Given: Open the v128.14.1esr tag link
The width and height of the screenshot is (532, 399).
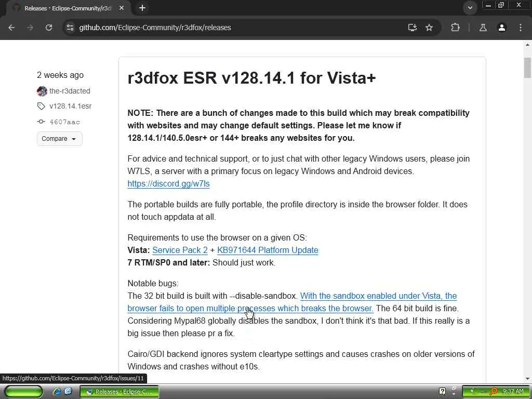Looking at the screenshot, I should [x=71, y=106].
